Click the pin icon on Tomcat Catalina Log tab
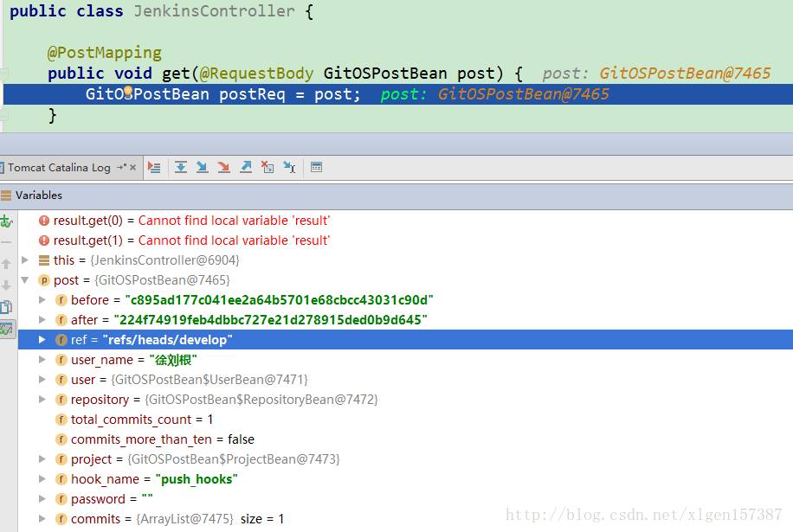Viewport: 793px width, 532px height. (121, 167)
